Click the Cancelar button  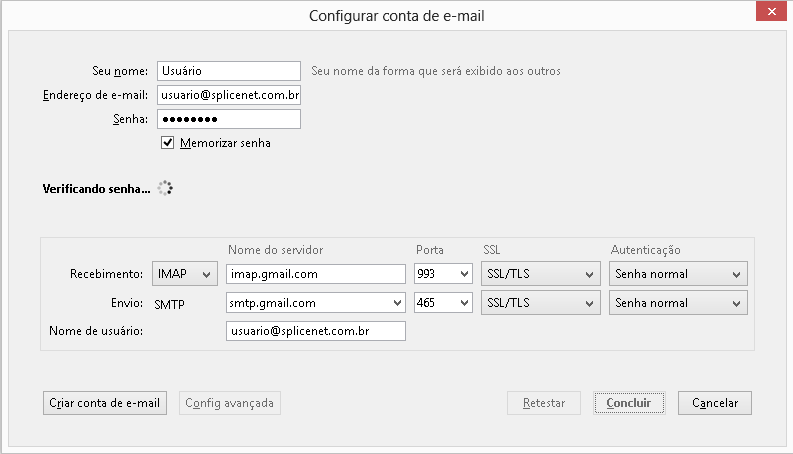click(x=715, y=403)
